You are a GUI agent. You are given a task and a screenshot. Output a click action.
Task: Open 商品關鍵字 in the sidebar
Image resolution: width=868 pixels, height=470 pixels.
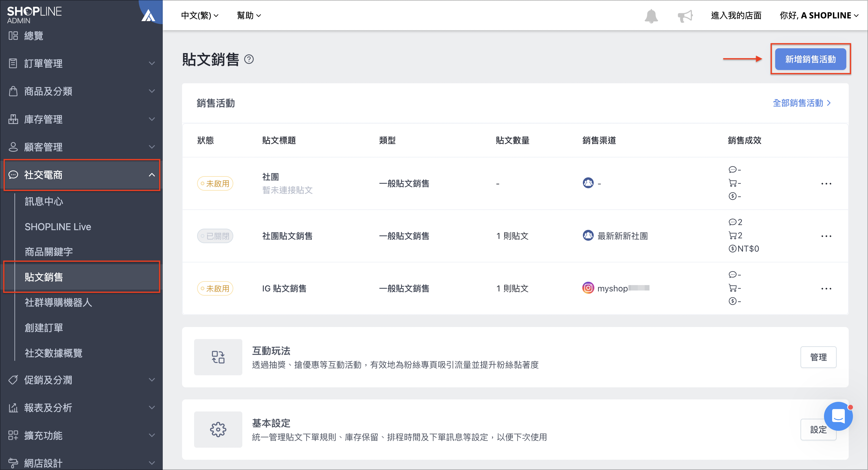click(49, 252)
